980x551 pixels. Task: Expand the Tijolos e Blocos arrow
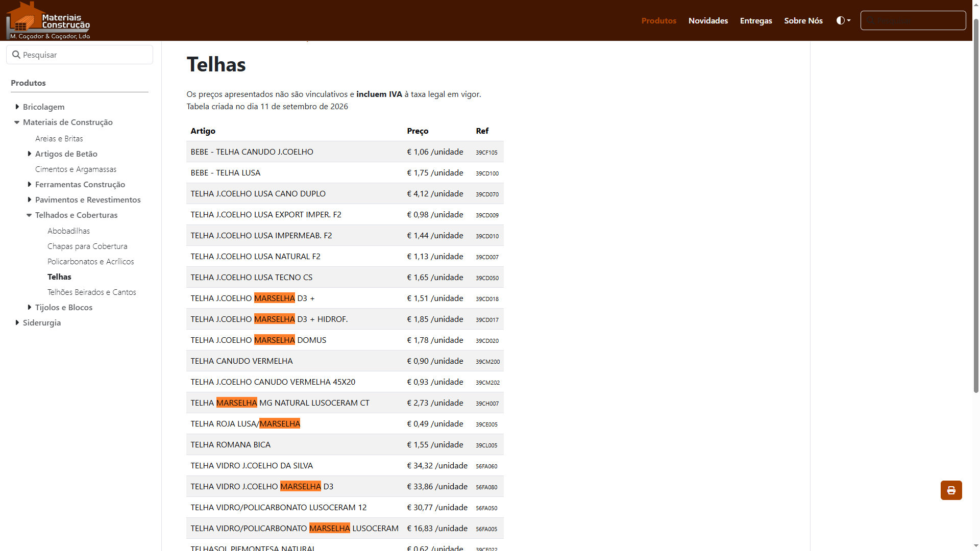(x=29, y=307)
